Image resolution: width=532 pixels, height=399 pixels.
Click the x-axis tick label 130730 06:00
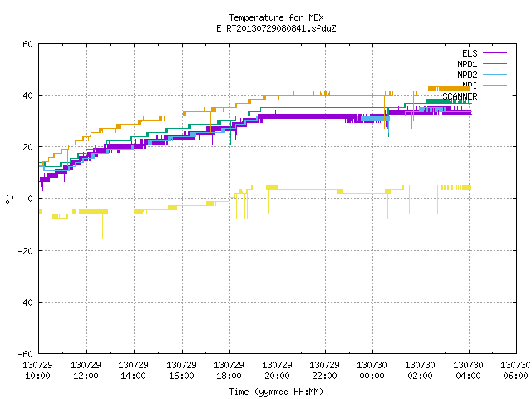coord(515,371)
